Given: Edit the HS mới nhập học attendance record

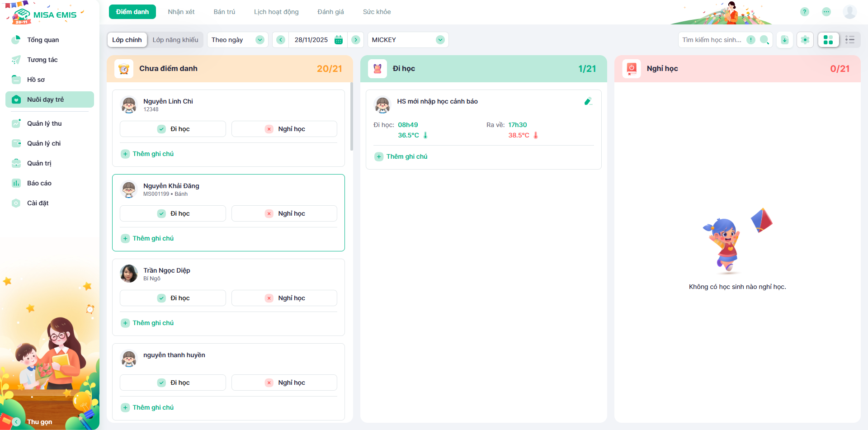Looking at the screenshot, I should 588,101.
